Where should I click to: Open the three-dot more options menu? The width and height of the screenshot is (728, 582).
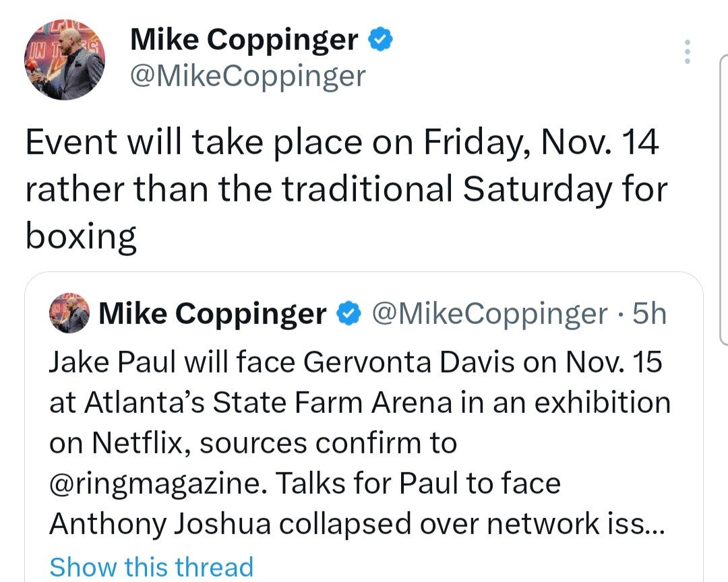[x=687, y=52]
